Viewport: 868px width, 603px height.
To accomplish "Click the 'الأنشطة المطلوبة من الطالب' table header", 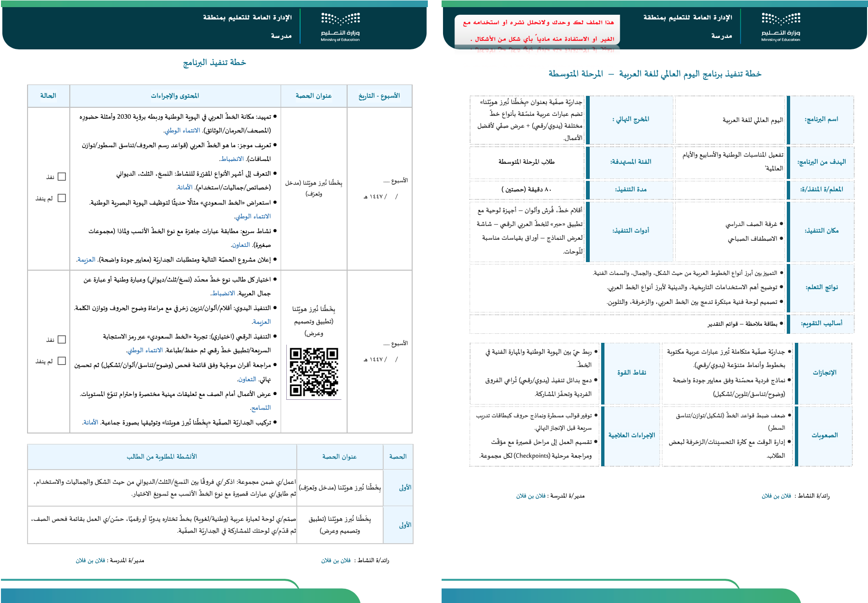I will [x=161, y=456].
